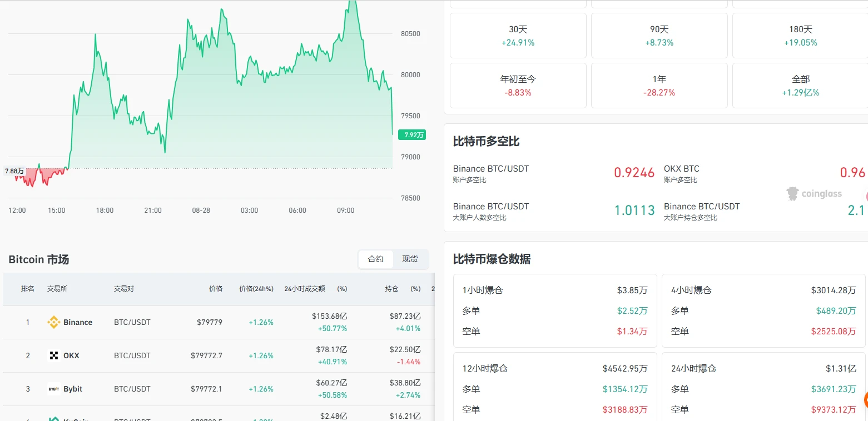Click the 7.88万 baseline label on chart
Screen dimensions: 868x421
[14, 171]
